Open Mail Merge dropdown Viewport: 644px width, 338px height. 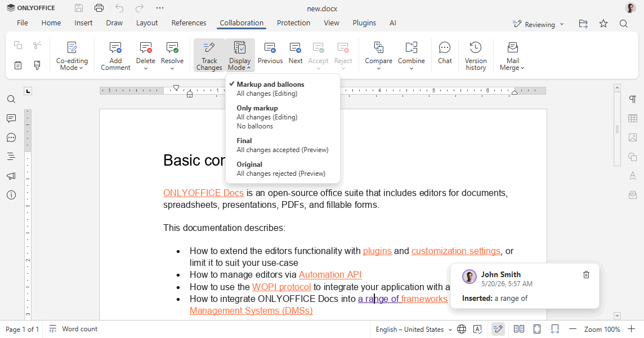[x=512, y=56]
